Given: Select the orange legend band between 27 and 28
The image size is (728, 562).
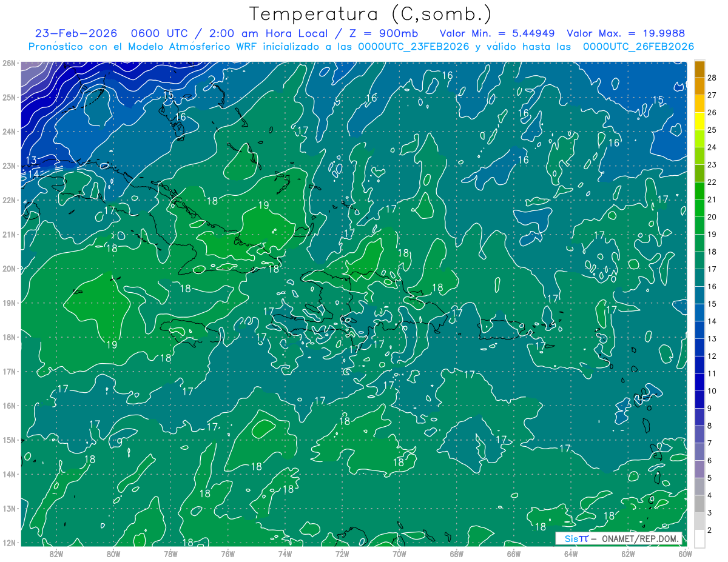Looking at the screenshot, I should [x=699, y=86].
